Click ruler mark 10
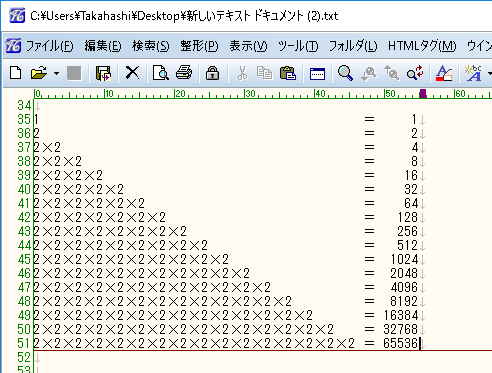This screenshot has width=492, height=373. click(109, 94)
